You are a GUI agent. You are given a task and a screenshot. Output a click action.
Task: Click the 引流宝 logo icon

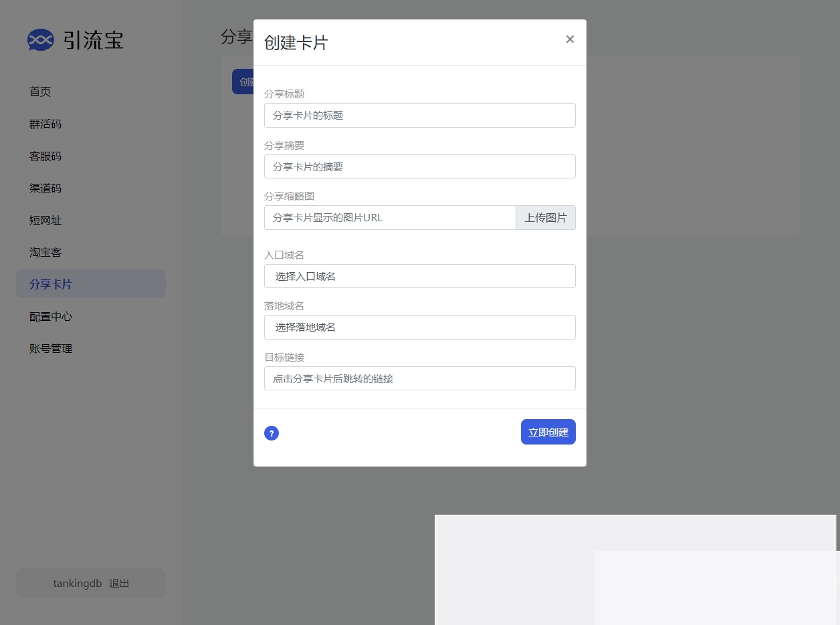coord(41,40)
